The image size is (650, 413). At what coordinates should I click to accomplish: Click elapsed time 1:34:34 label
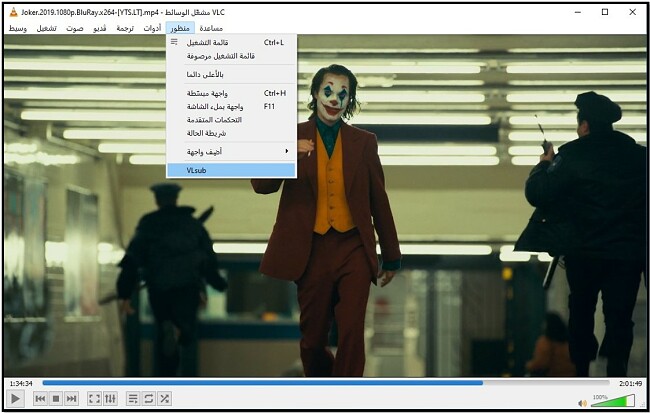click(x=21, y=384)
